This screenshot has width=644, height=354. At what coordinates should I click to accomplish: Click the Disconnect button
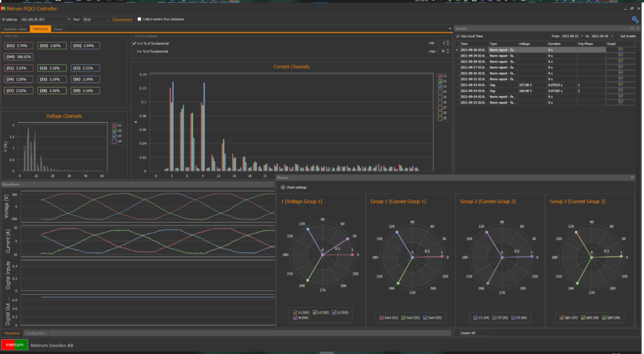(x=122, y=19)
